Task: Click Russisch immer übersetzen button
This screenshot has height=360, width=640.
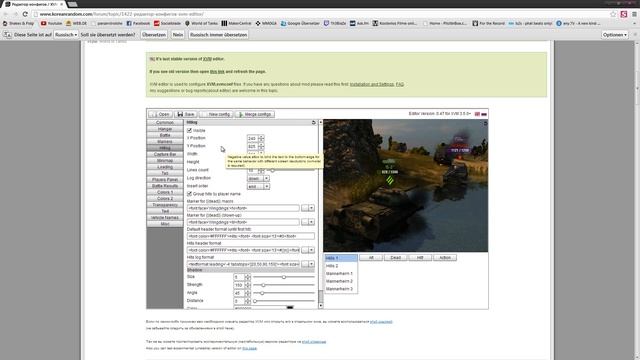Action: tap(218, 35)
